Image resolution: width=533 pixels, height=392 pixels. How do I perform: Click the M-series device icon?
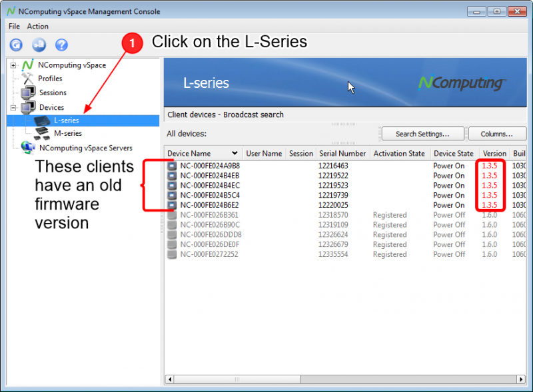click(42, 133)
